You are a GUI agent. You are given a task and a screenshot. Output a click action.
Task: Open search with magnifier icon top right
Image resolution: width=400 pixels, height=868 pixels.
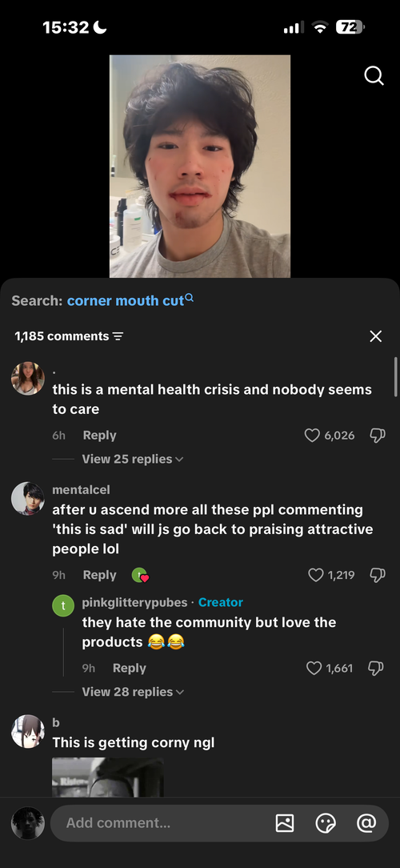tap(374, 76)
